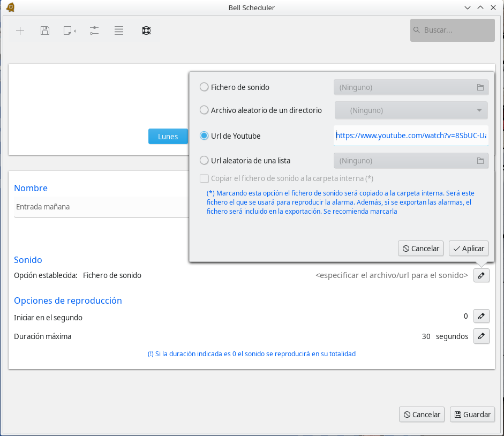Select 'Archivo aleatorio de un directorio' option
Image resolution: width=504 pixels, height=436 pixels.
[x=204, y=110]
